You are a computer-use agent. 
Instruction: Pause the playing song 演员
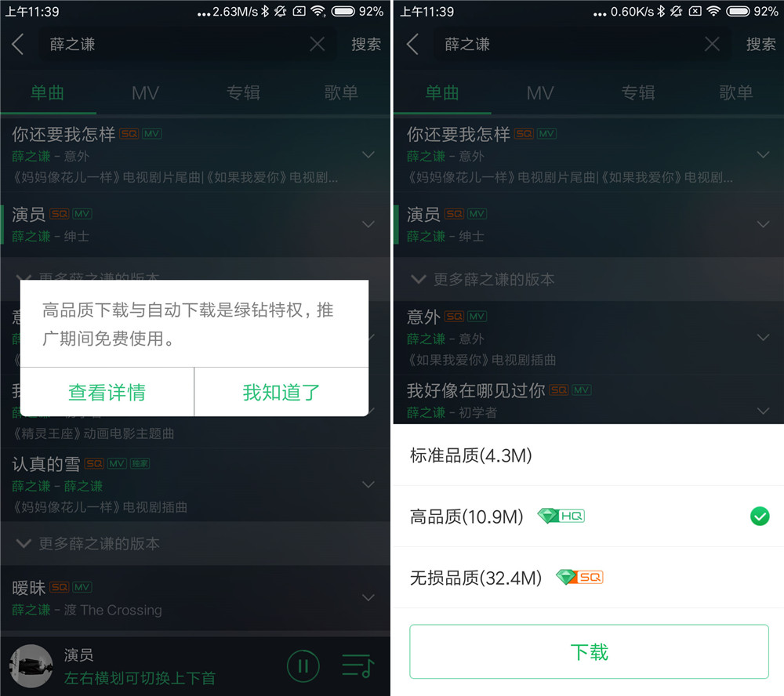tap(303, 666)
